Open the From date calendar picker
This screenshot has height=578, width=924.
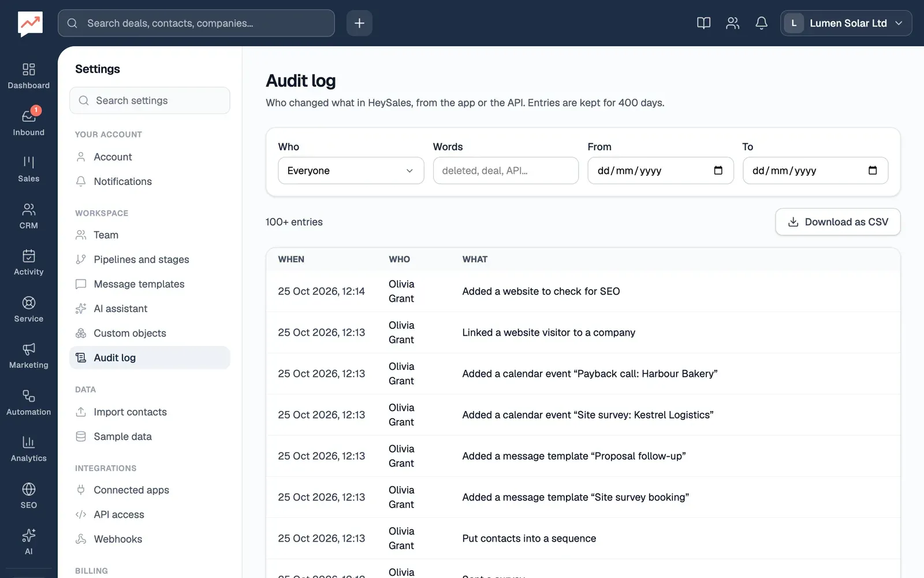[x=718, y=171]
